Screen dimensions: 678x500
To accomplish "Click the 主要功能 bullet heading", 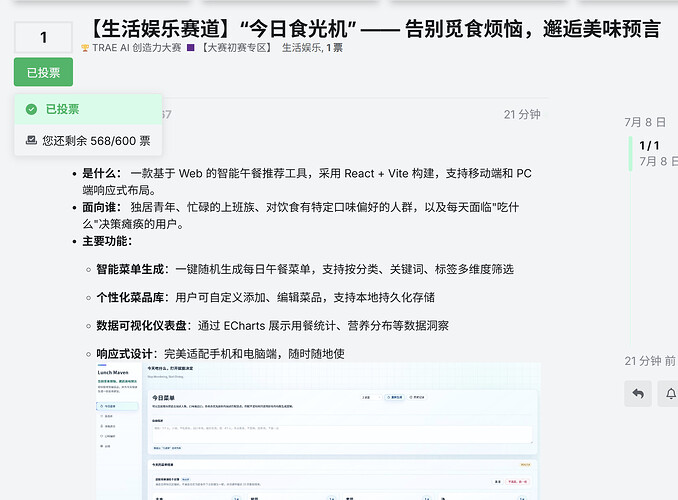I will (107, 241).
